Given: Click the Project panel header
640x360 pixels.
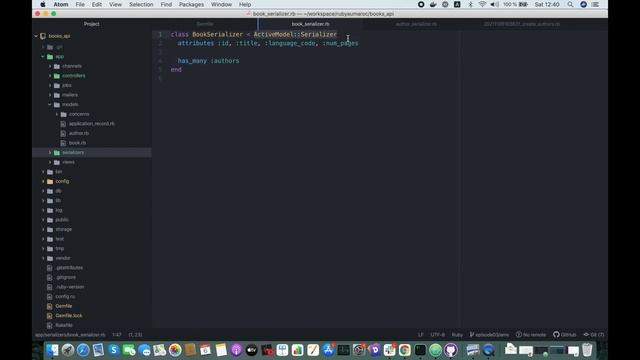Looking at the screenshot, I should pos(92,24).
